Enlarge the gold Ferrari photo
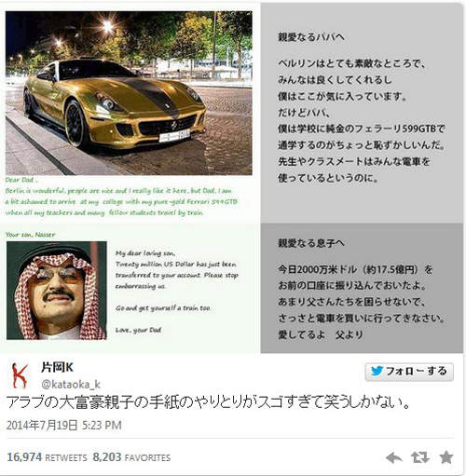The image size is (466, 476). click(129, 93)
